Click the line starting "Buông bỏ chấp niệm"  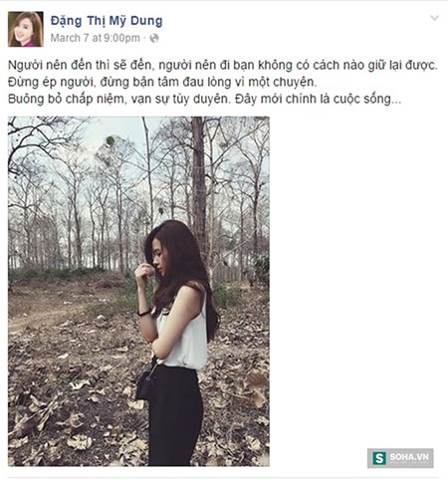click(x=204, y=99)
